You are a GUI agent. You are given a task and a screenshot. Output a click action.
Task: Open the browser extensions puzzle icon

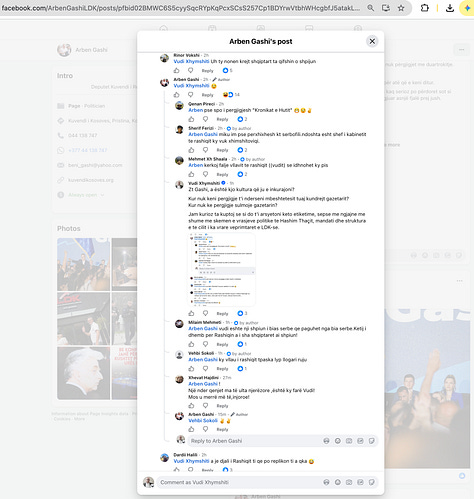[425, 8]
